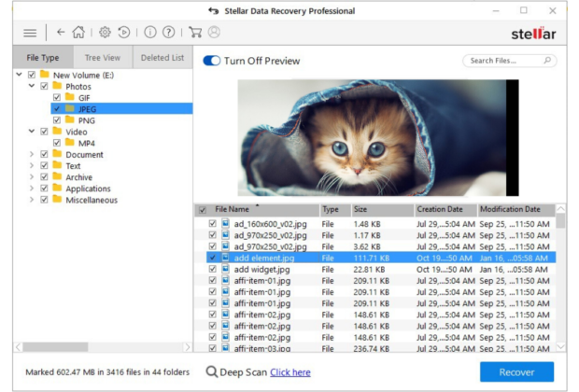The image size is (579, 392).
Task: Click the file list vertical scrollbar thumb
Action: tap(560, 220)
